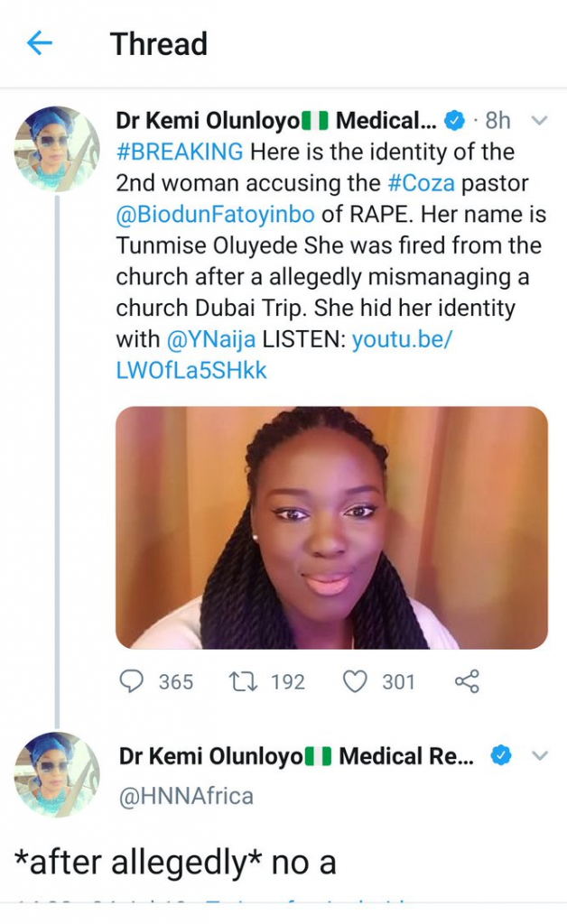Viewport: 567px width, 924px height.
Task: Expand second tweet's options chevron
Action: click(x=539, y=756)
